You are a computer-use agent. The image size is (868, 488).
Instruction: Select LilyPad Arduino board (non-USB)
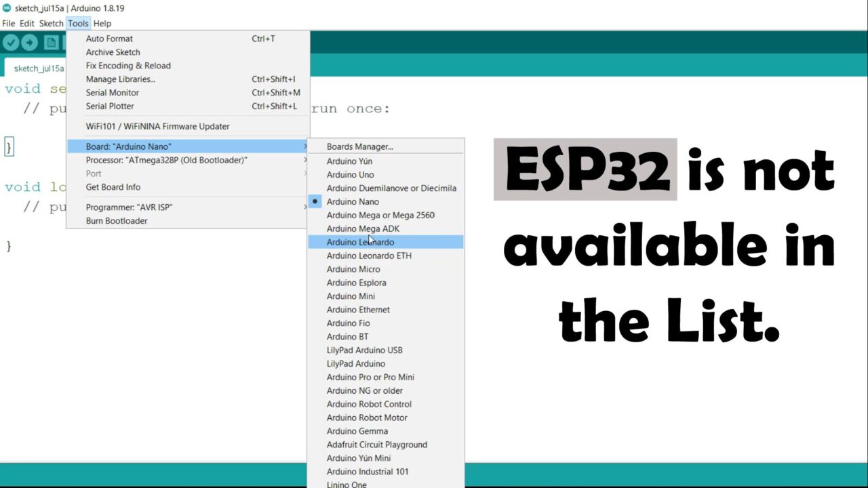[x=386, y=364]
